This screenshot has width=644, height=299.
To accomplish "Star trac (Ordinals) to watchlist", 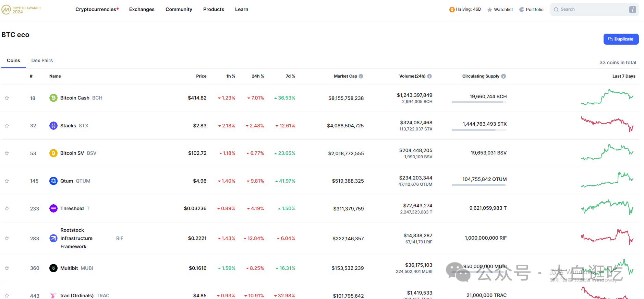I will [7, 296].
